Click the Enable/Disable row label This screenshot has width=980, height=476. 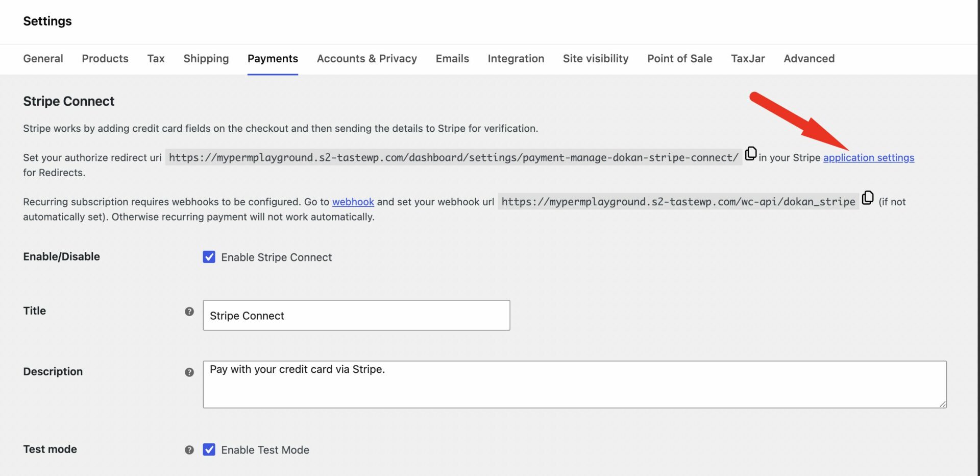point(61,256)
